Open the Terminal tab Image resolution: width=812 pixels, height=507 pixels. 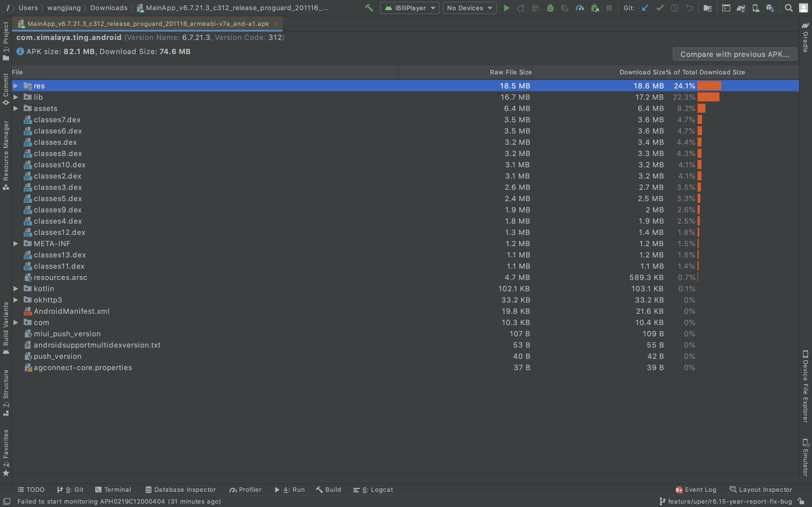point(113,490)
